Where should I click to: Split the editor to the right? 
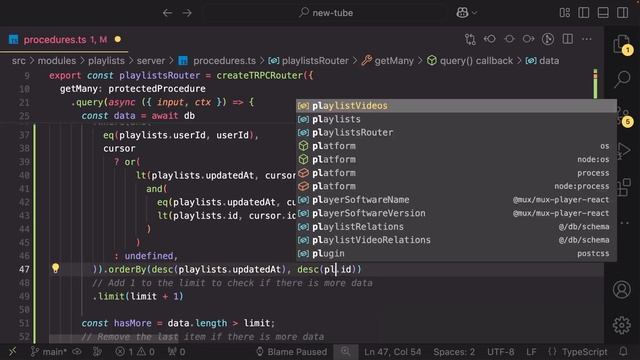click(x=567, y=39)
